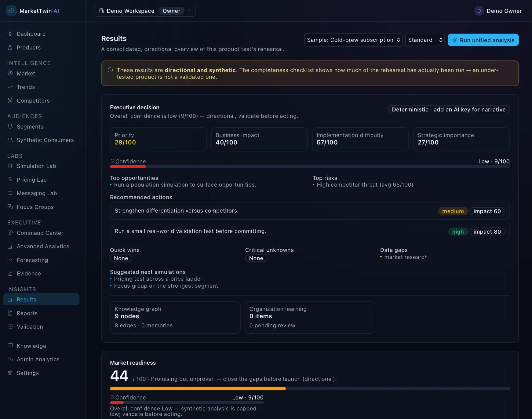Image resolution: width=532 pixels, height=419 pixels.
Task: Click the Segments layers icon
Action: click(10, 126)
